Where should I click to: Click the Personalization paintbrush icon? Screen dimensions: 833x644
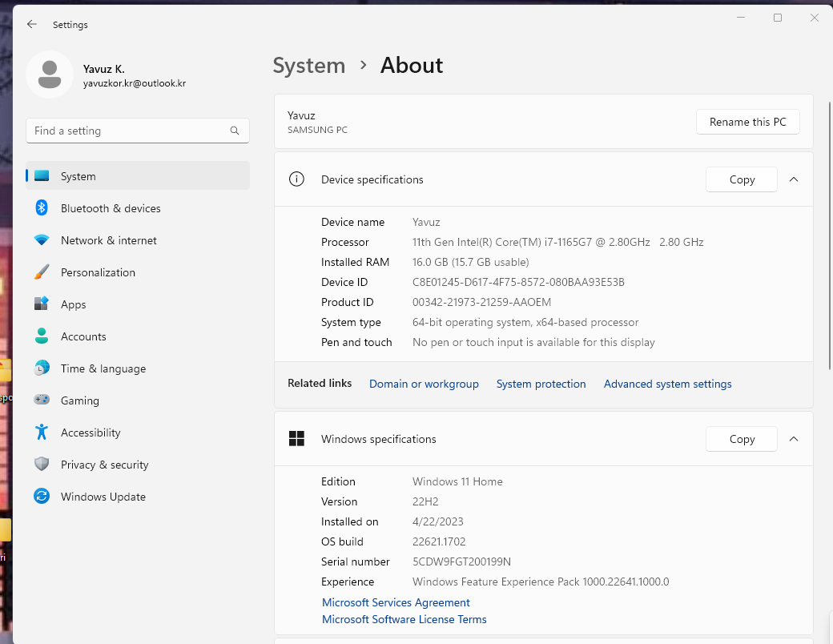click(x=42, y=272)
